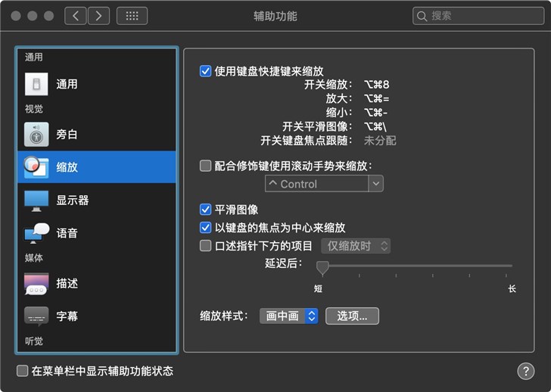Toggle 以键盘的焦点为中心来缩放 checkbox
The image size is (551, 392).
coord(205,227)
